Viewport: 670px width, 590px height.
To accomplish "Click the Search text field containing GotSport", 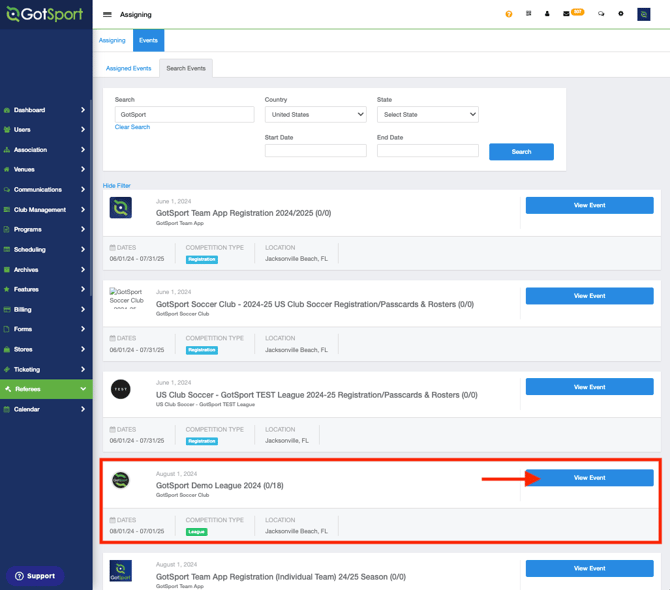I will (x=185, y=114).
